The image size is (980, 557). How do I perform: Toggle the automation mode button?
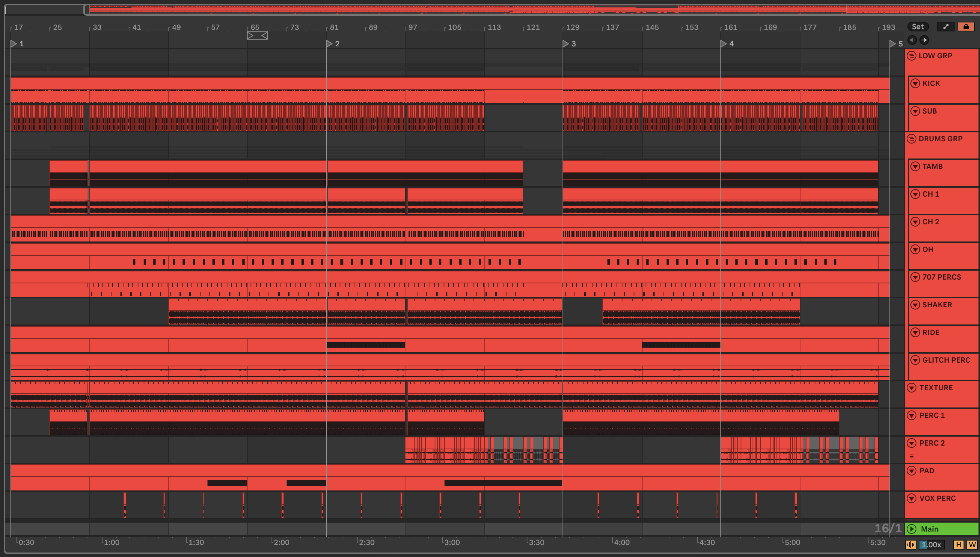(946, 27)
